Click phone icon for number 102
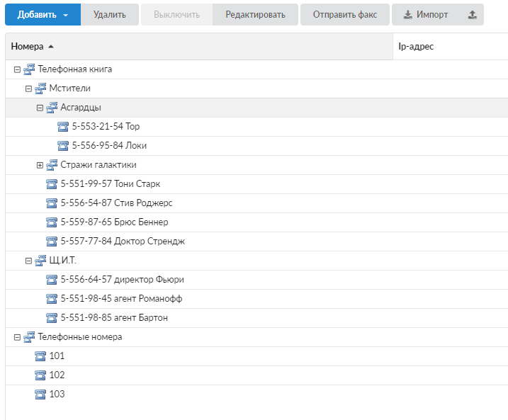508x420 pixels. tap(40, 375)
